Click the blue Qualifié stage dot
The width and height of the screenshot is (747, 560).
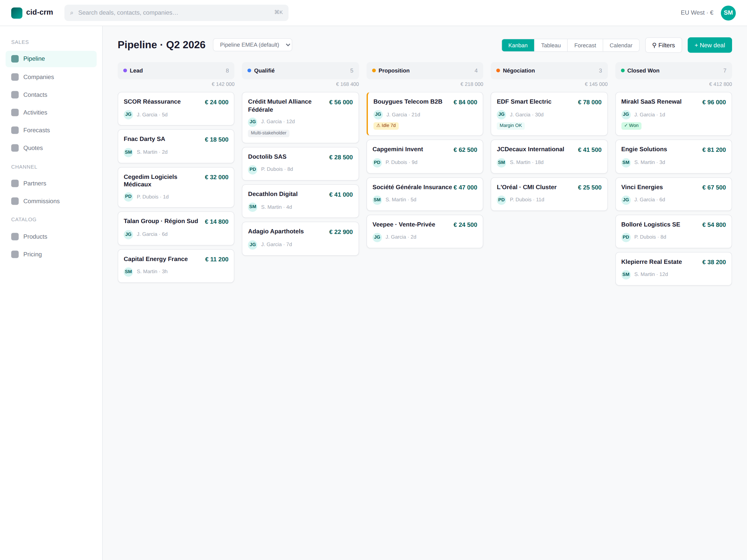(x=249, y=71)
